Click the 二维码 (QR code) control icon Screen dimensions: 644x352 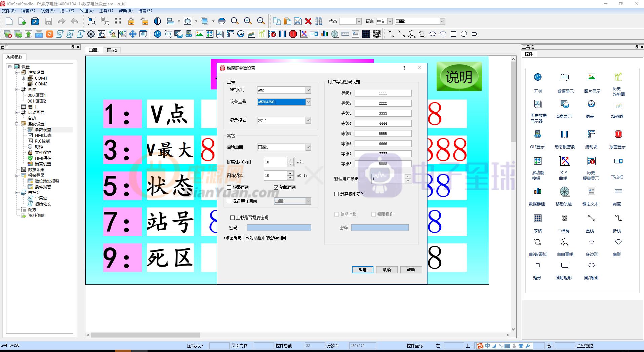[564, 218]
